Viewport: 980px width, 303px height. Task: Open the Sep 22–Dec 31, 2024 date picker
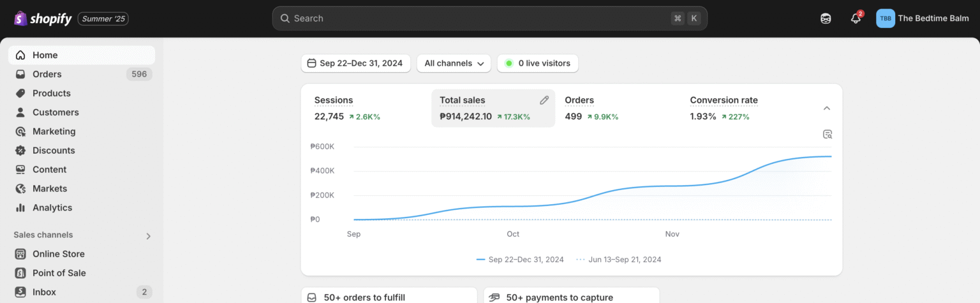click(355, 63)
